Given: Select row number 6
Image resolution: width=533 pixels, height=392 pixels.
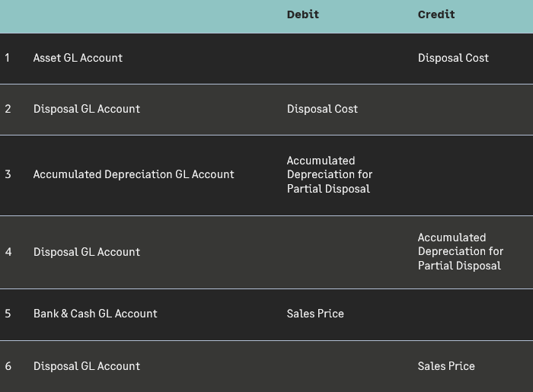Looking at the screenshot, I should [x=8, y=366].
